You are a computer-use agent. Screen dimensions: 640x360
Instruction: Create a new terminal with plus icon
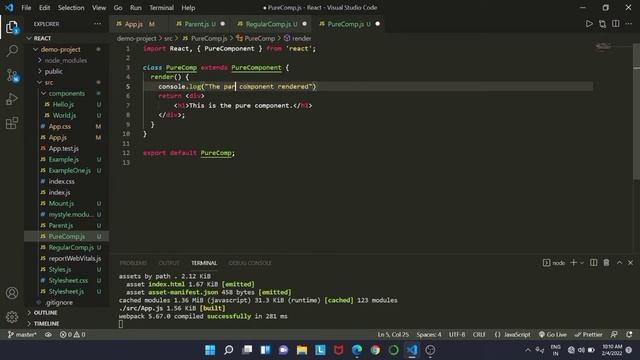tap(573, 263)
